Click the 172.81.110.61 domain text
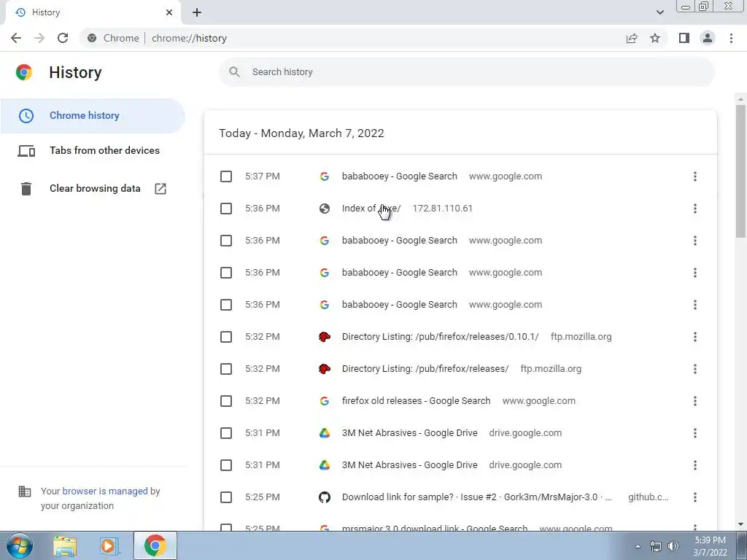The width and height of the screenshot is (747, 560). 442,208
